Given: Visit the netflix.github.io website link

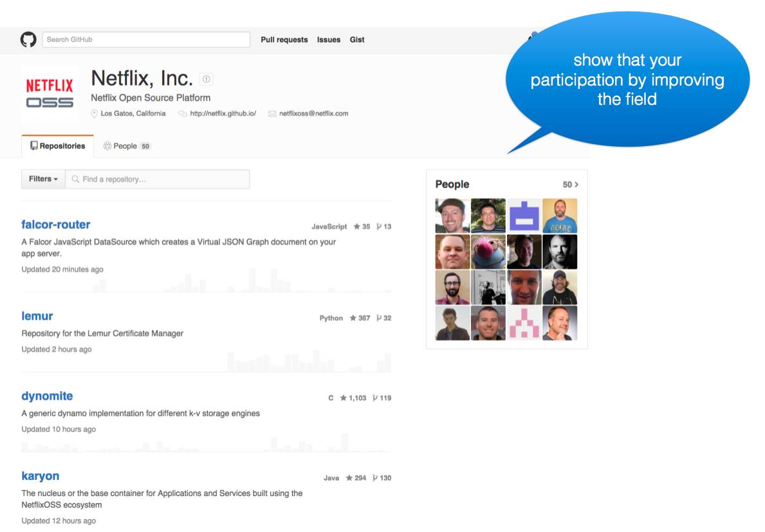Looking at the screenshot, I should 223,113.
